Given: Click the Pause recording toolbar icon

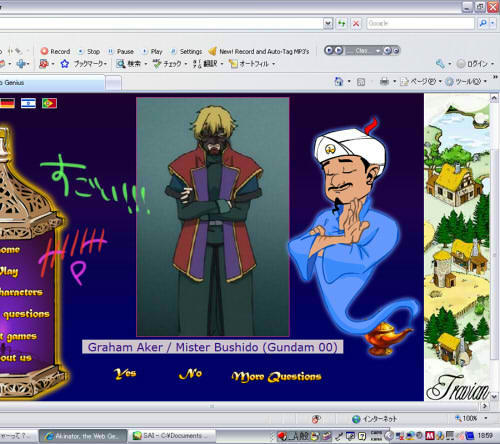Looking at the screenshot, I should click(x=110, y=51).
